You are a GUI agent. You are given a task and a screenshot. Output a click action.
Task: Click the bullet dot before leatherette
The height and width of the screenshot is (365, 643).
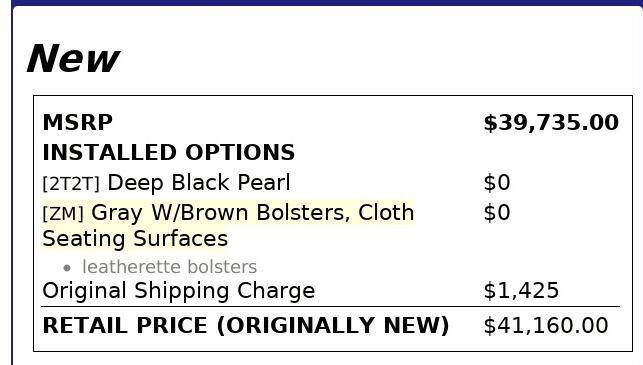67,268
